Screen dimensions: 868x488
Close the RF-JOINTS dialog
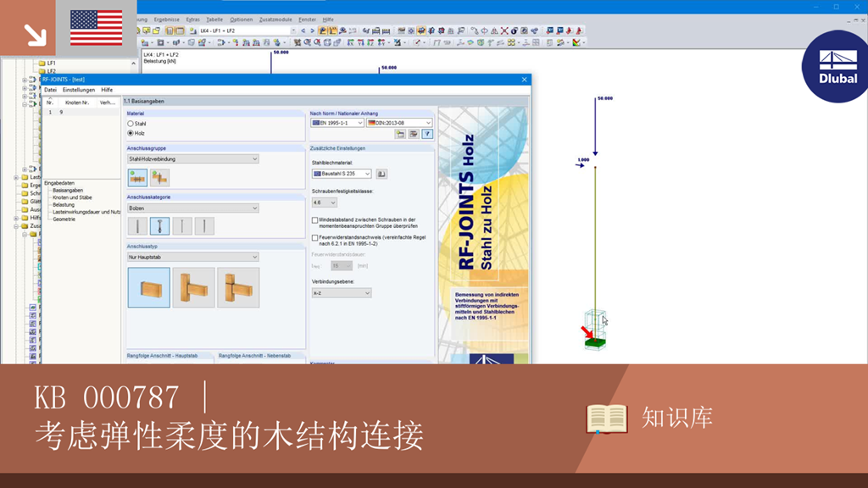[524, 80]
